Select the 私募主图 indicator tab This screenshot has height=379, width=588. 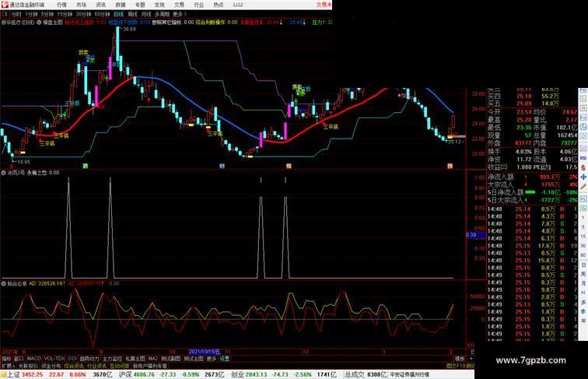(x=135, y=359)
